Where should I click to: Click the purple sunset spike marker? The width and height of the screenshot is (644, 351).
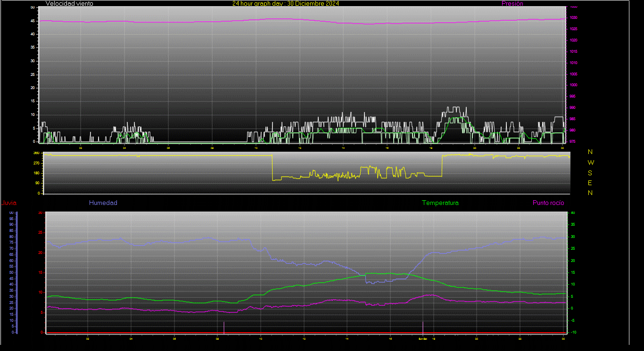pyautogui.click(x=423, y=327)
